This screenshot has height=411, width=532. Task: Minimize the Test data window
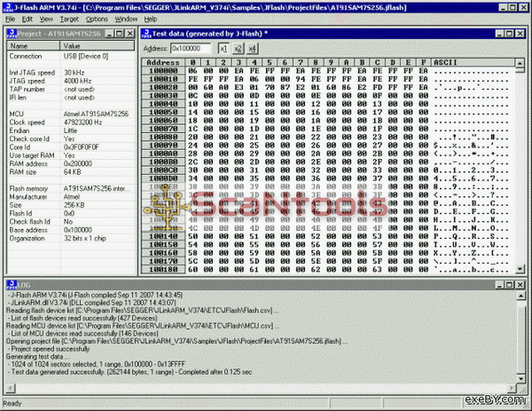[x=500, y=34]
